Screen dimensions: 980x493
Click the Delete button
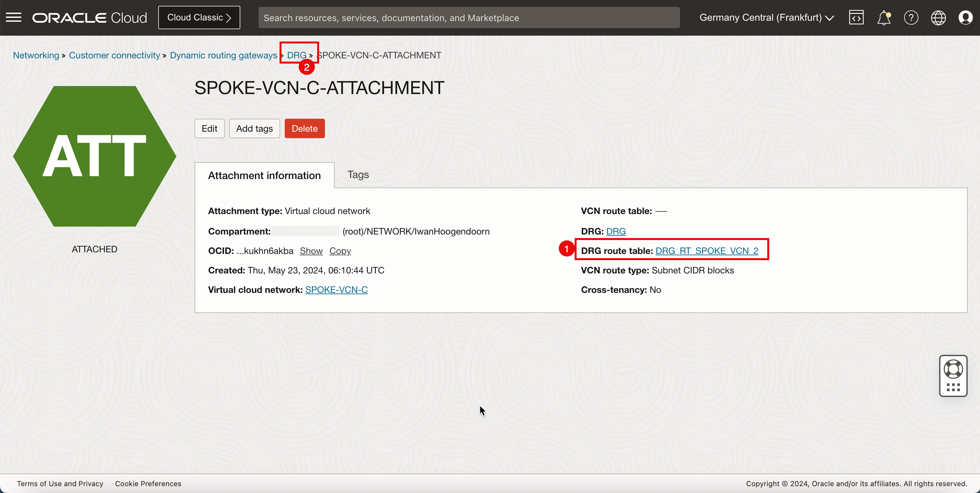click(x=305, y=128)
